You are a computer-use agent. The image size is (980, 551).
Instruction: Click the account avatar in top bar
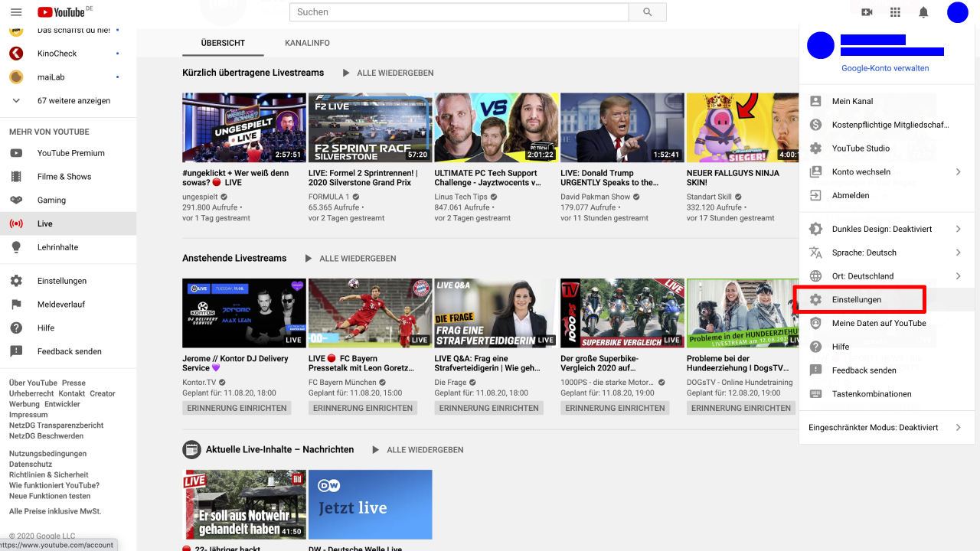coord(958,12)
